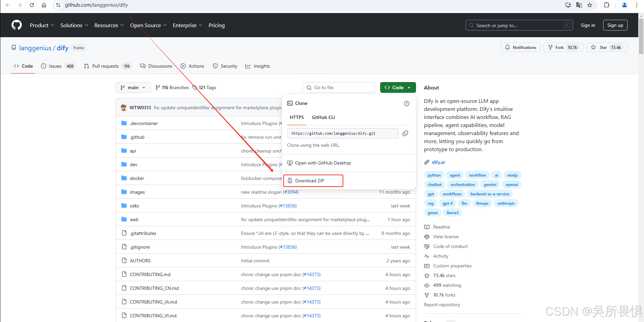Select the GitHub CLI clone tab

pos(323,117)
